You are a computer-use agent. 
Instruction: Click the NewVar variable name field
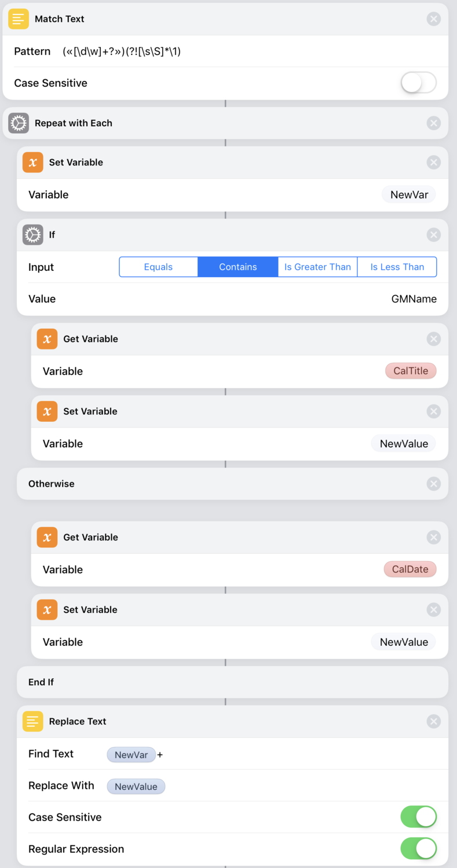(x=409, y=194)
